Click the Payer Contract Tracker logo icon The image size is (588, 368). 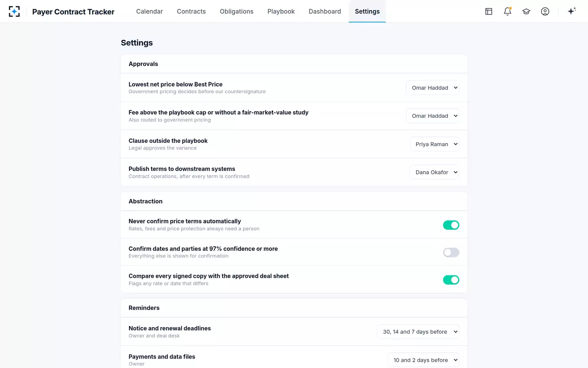coord(14,11)
